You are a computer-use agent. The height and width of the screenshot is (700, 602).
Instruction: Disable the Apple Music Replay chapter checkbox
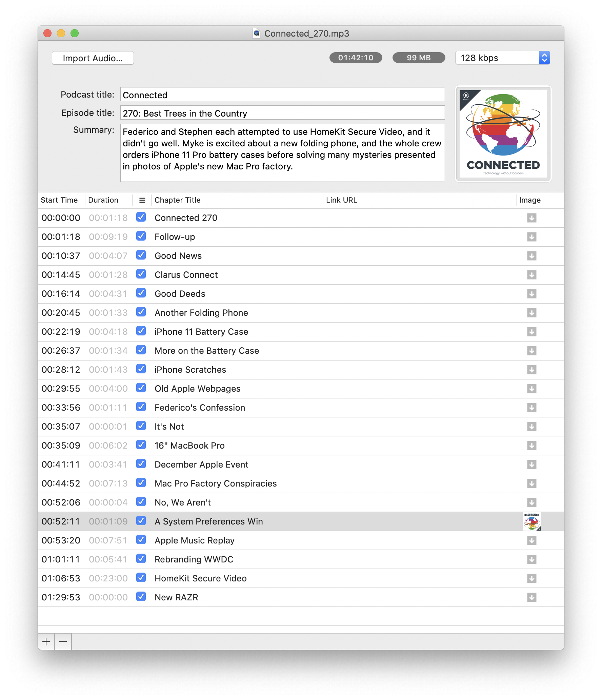coord(141,540)
